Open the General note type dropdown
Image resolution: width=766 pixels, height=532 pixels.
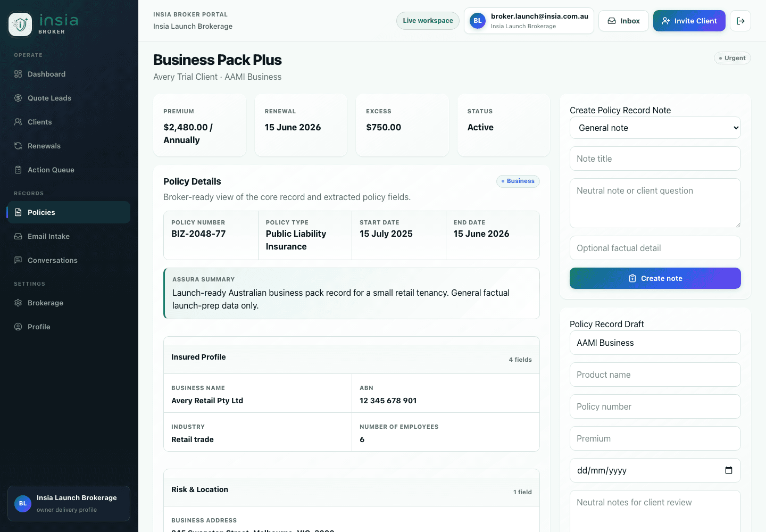click(655, 128)
